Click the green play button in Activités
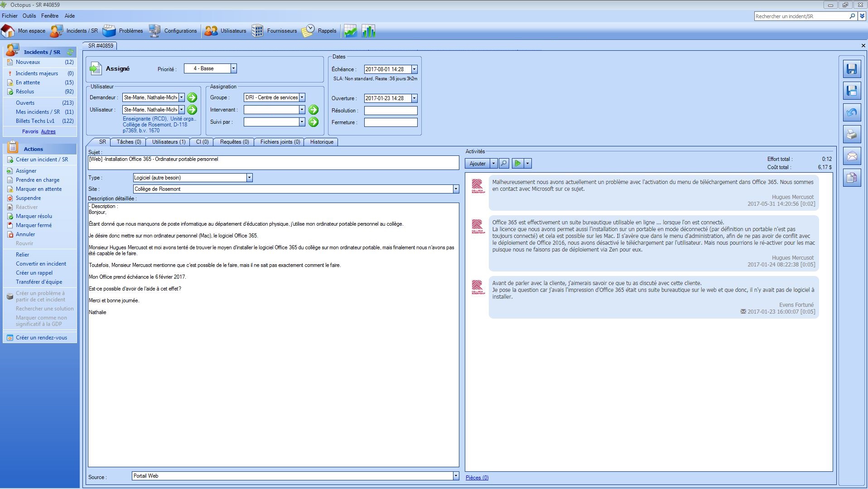 pyautogui.click(x=517, y=164)
